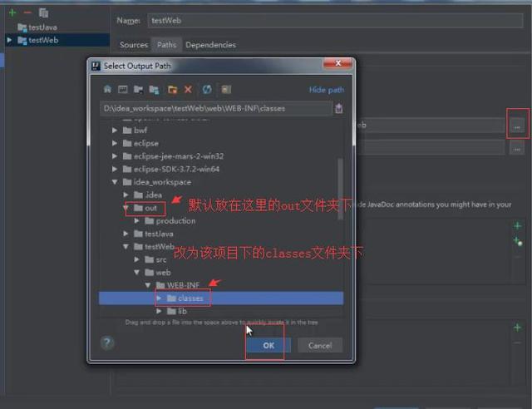
Task: Expand the .idea folder
Action: pos(126,195)
